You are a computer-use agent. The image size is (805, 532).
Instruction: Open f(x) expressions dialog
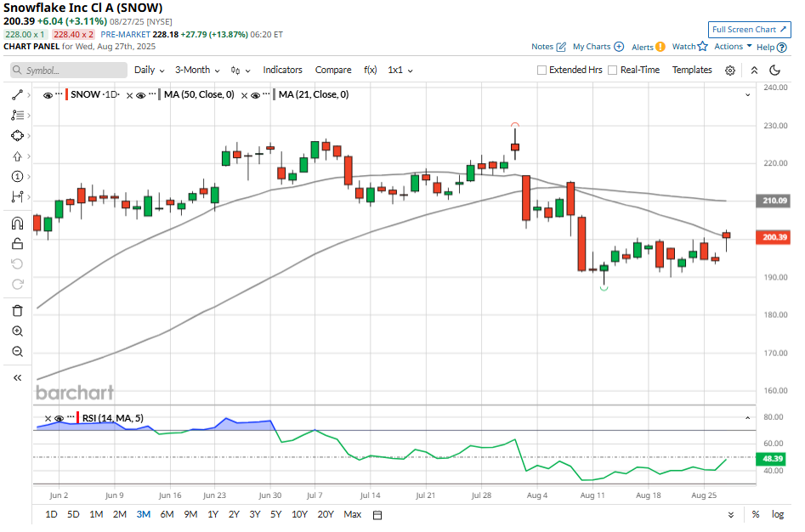coord(370,70)
